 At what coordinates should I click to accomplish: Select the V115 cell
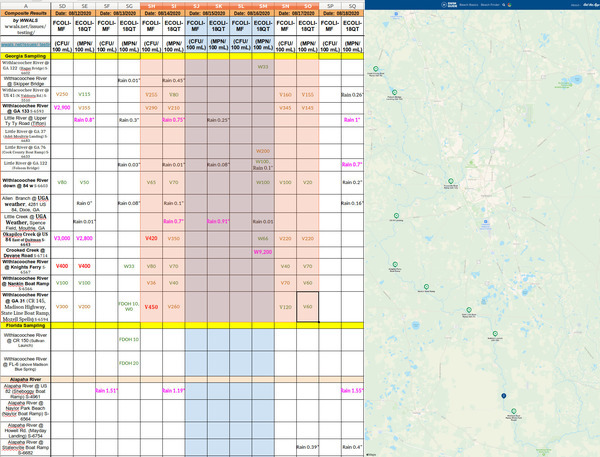84,94
